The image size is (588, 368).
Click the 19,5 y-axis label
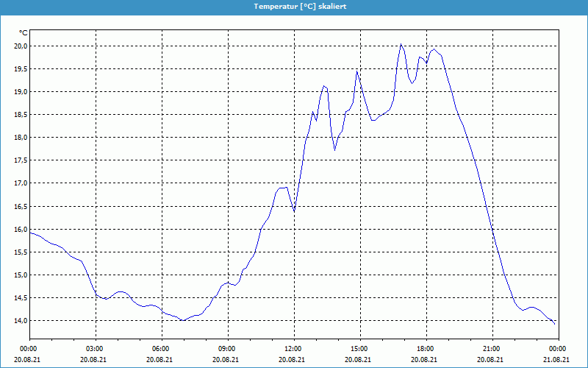pyautogui.click(x=20, y=68)
